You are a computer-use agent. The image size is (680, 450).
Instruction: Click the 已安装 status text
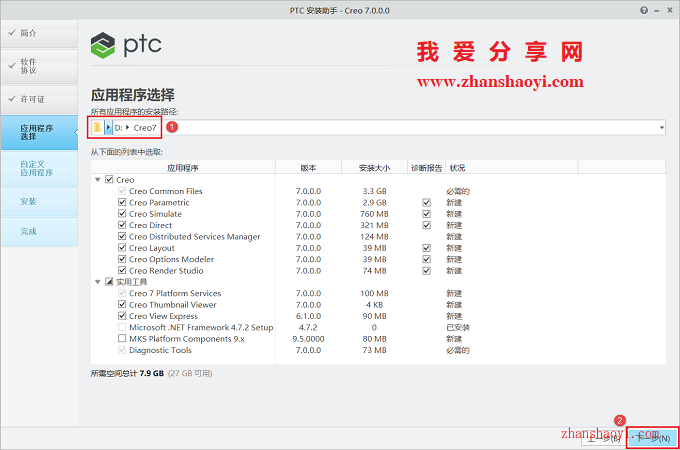point(458,328)
